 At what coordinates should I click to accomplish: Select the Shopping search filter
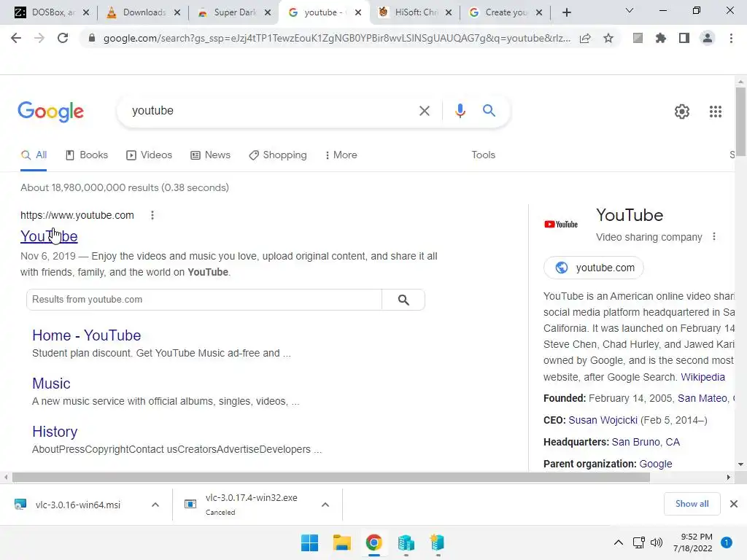[x=278, y=155]
